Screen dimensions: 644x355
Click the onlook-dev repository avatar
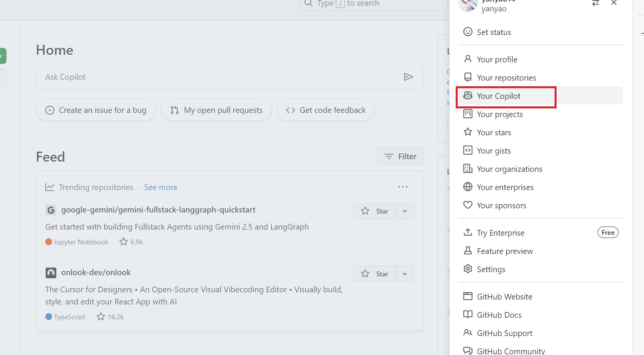click(51, 273)
